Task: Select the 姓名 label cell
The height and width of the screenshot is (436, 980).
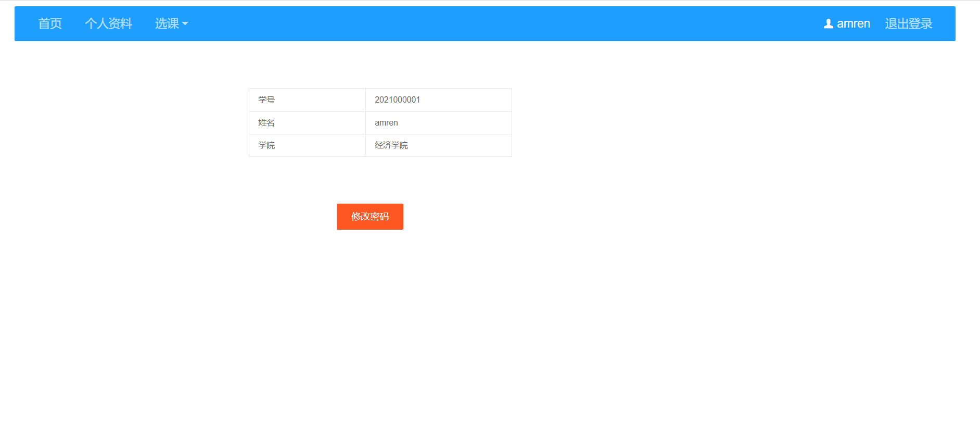Action: 308,123
